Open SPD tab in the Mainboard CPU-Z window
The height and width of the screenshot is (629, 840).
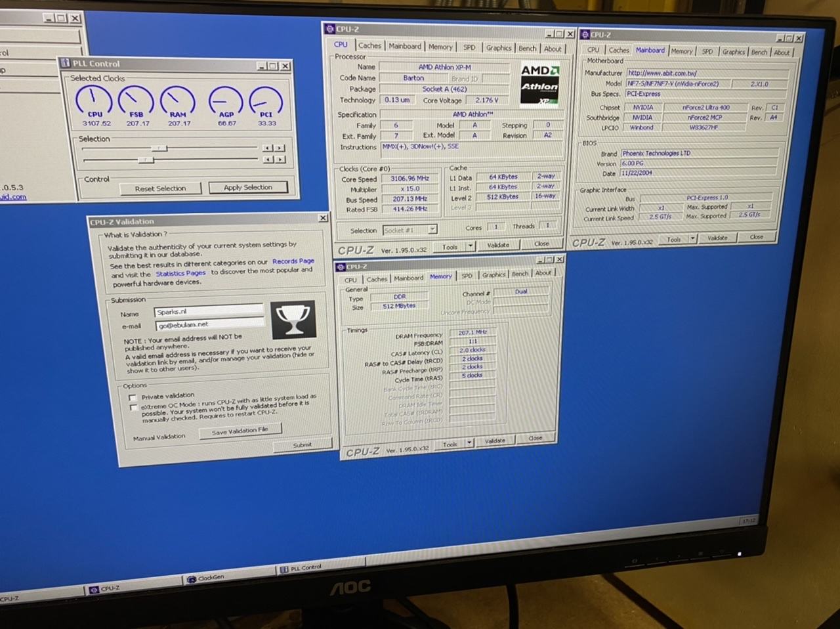tap(707, 51)
